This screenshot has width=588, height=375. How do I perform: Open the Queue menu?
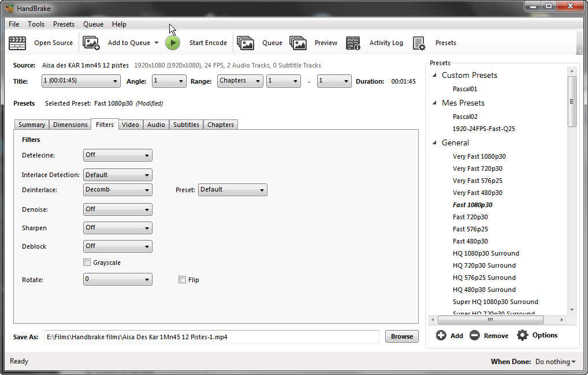click(x=94, y=24)
